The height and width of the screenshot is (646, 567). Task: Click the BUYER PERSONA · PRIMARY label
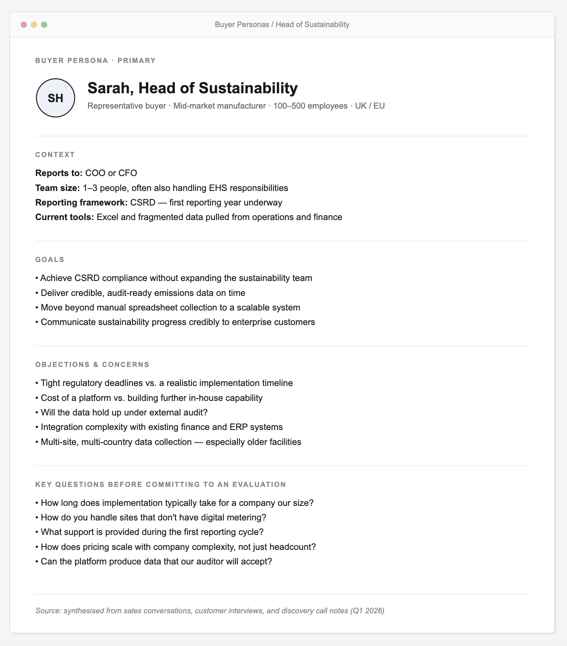(x=96, y=61)
